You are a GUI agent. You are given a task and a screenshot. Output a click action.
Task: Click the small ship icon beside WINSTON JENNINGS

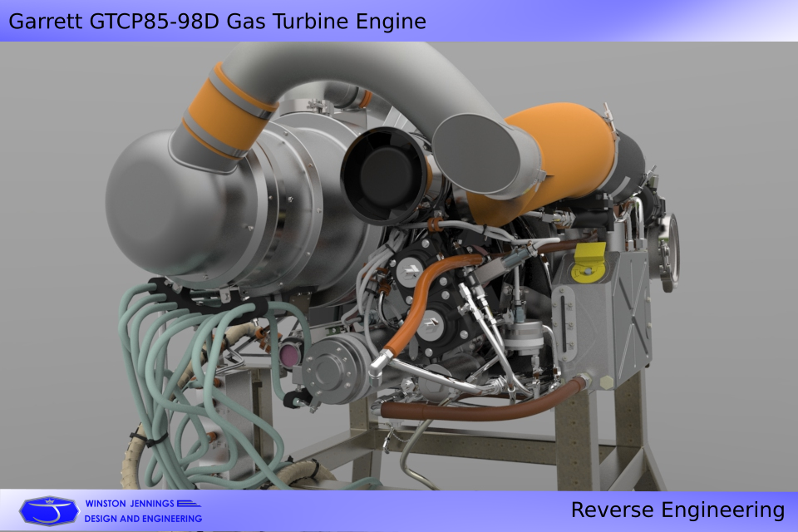point(189,504)
